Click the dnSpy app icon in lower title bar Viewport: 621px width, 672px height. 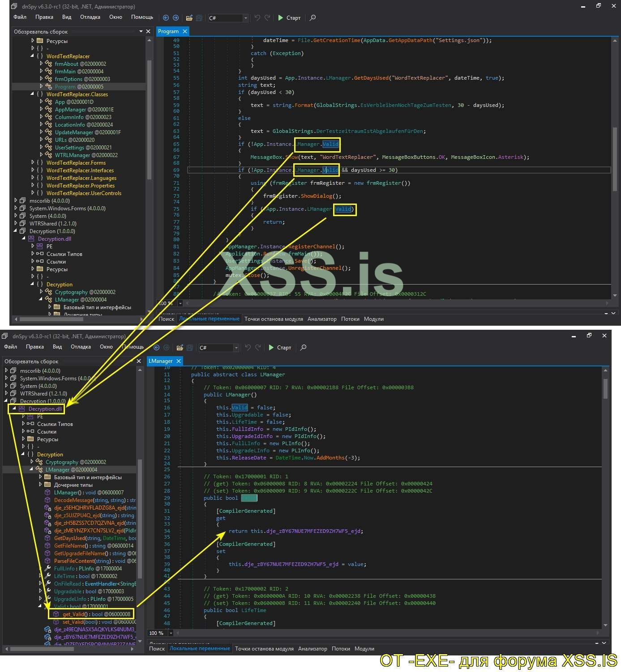[5, 336]
